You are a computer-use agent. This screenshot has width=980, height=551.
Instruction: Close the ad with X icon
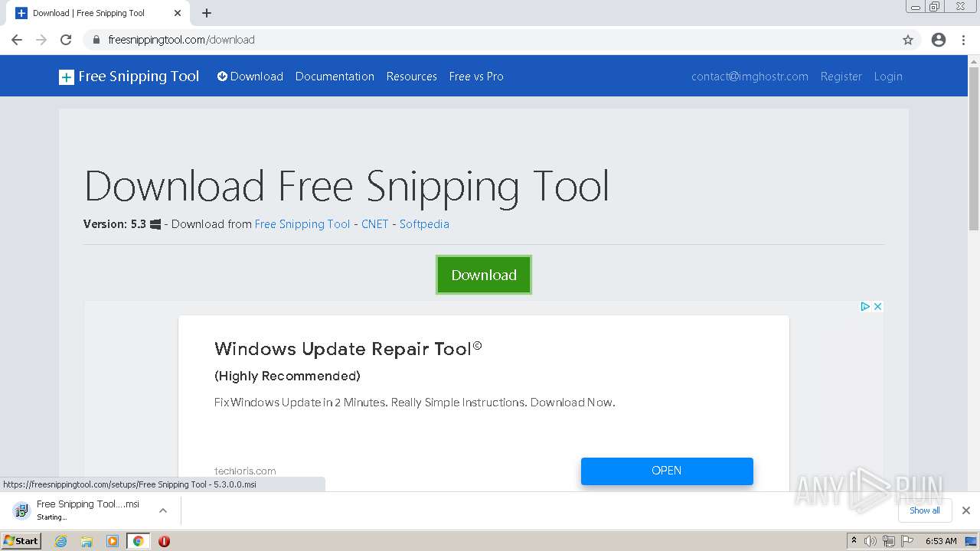pyautogui.click(x=877, y=306)
